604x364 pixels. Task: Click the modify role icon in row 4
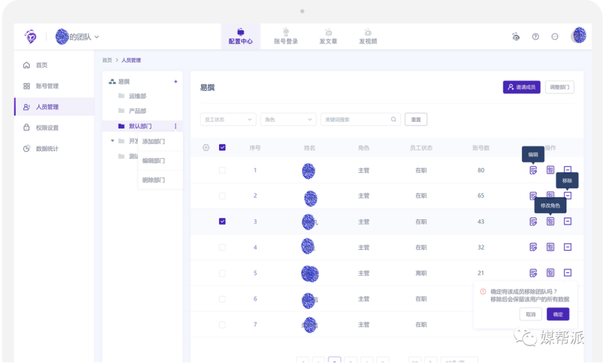550,247
